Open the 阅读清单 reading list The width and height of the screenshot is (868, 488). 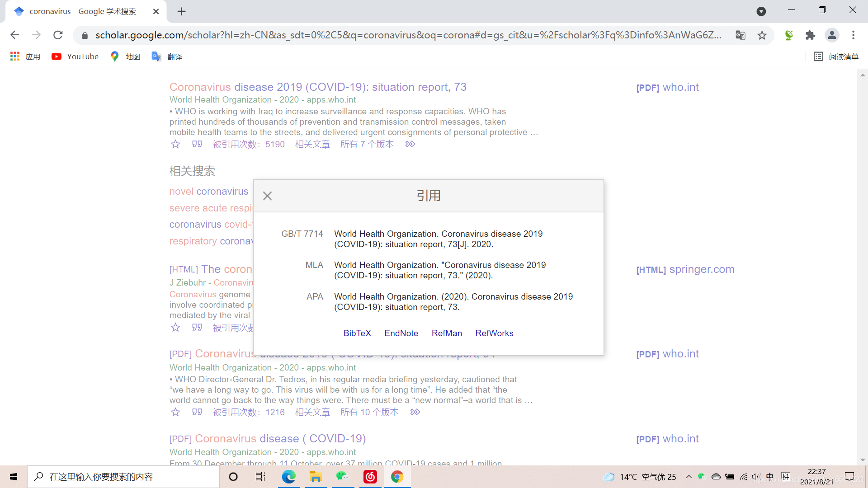836,56
